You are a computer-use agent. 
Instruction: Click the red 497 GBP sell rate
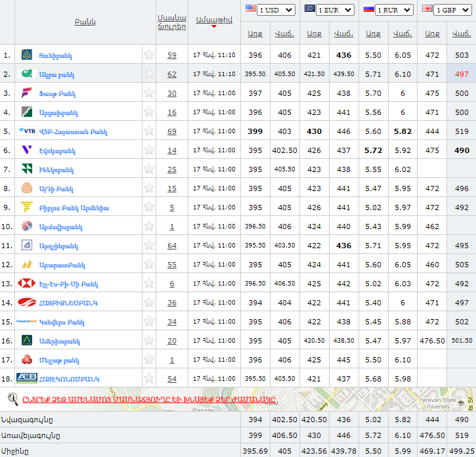pos(462,74)
